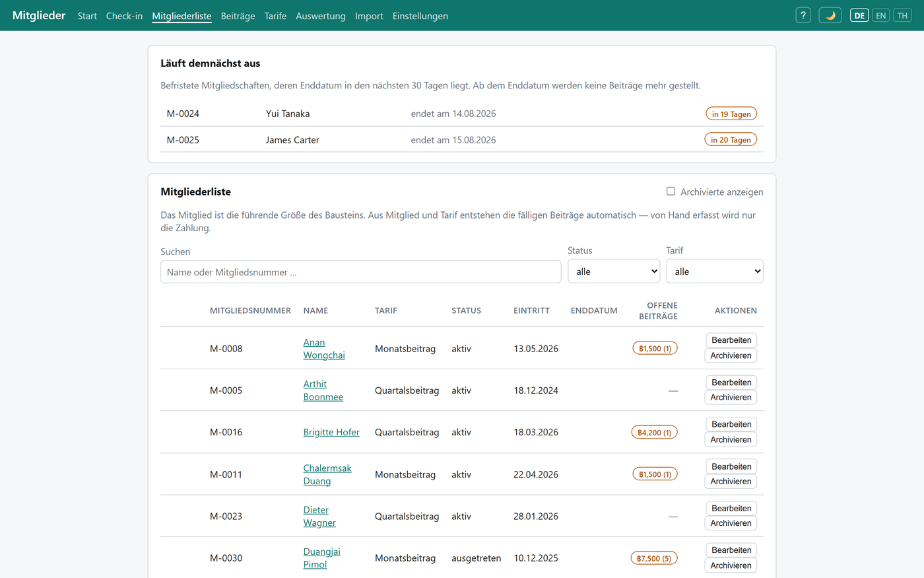Click the ENDDATUM column header
This screenshot has width=924, height=578.
tap(594, 310)
